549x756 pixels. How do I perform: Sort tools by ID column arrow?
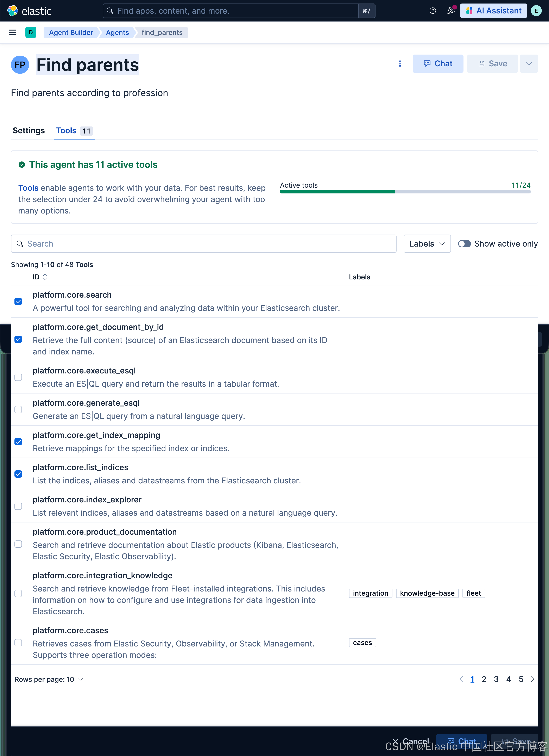(45, 277)
